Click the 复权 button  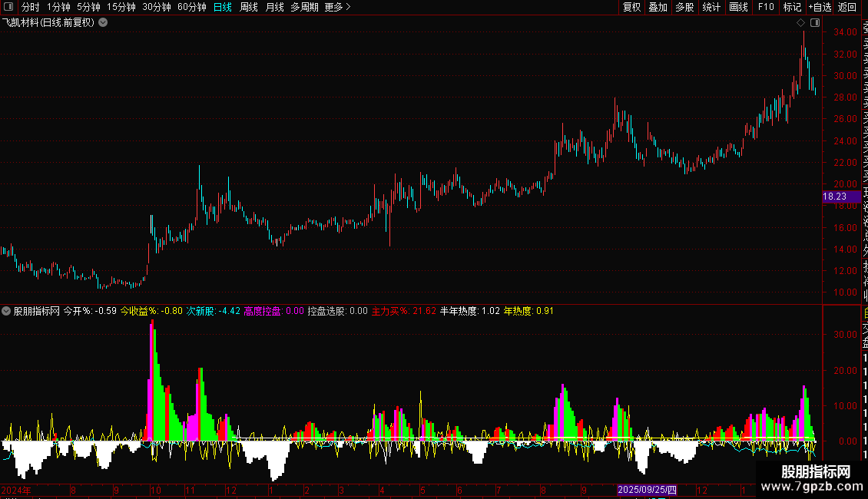631,7
